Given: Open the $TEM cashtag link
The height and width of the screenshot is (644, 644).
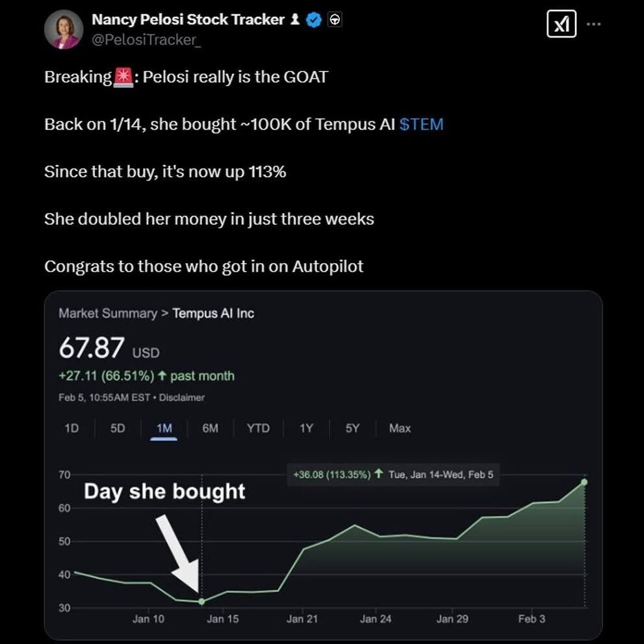Looking at the screenshot, I should (x=421, y=124).
